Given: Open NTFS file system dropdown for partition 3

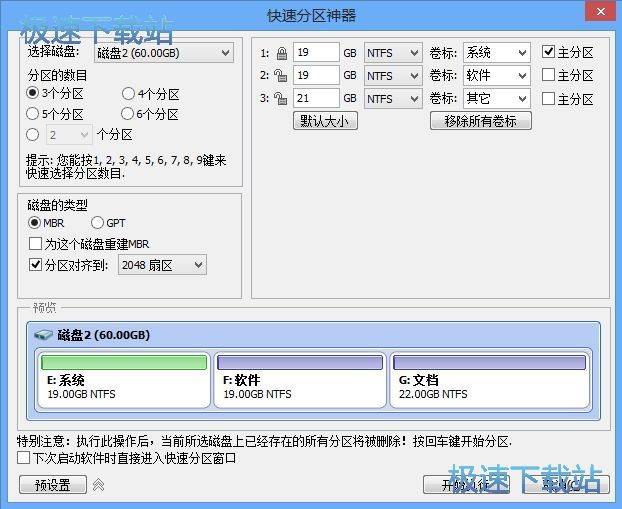Looking at the screenshot, I should (392, 98).
